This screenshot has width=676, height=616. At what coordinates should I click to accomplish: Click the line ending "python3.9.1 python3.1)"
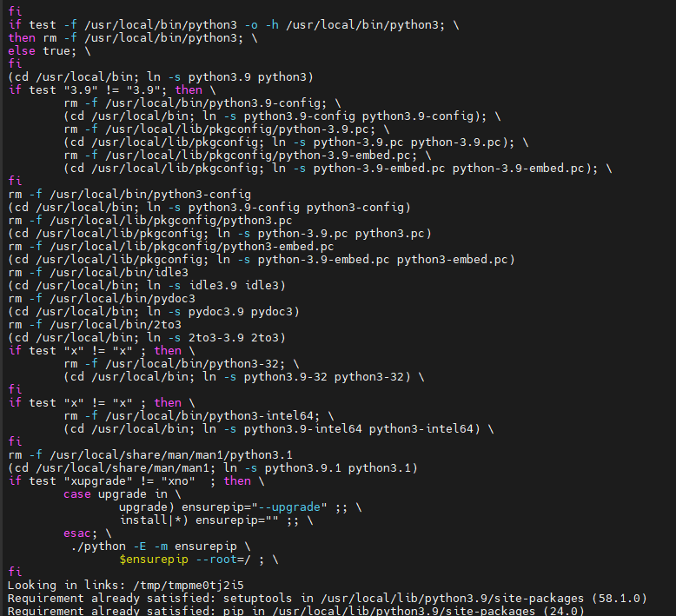point(213,468)
